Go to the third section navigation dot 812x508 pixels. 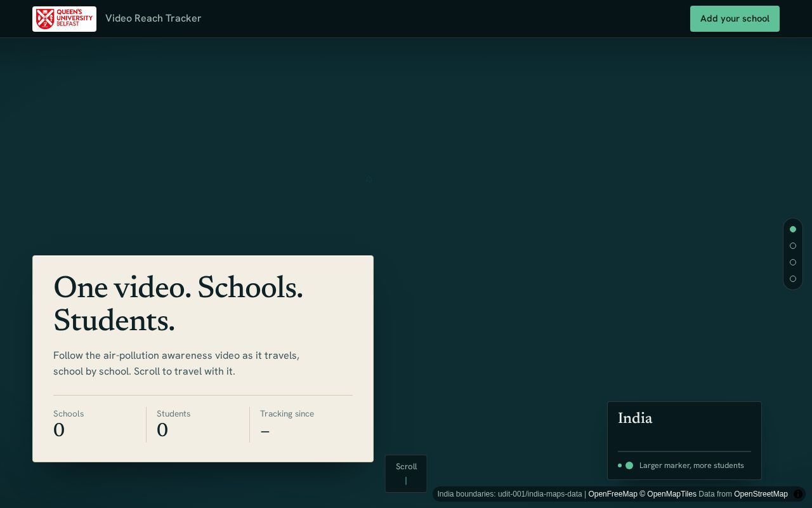pos(792,262)
